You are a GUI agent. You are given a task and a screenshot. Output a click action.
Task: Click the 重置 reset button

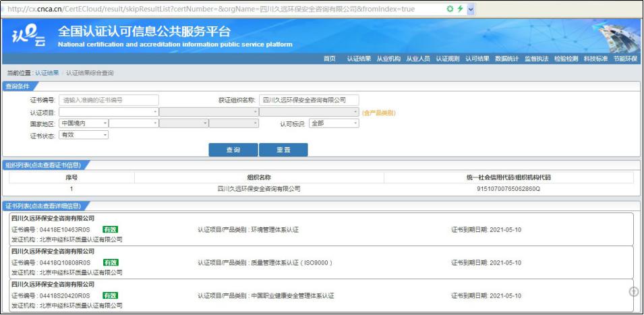coord(283,150)
